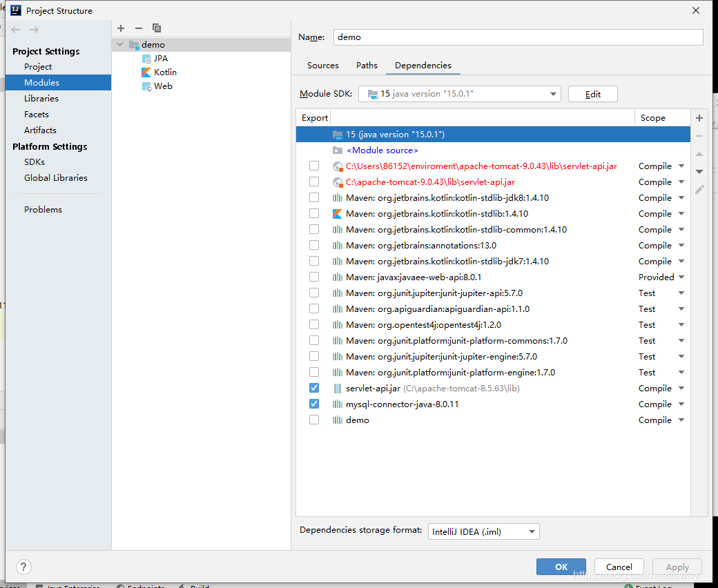
Task: Open Facets in Project Settings
Action: (x=37, y=115)
